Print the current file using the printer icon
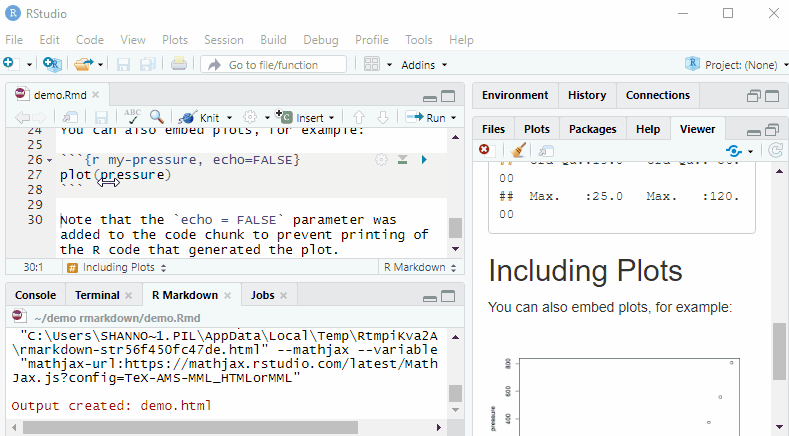The height and width of the screenshot is (436, 789). pyautogui.click(x=179, y=64)
